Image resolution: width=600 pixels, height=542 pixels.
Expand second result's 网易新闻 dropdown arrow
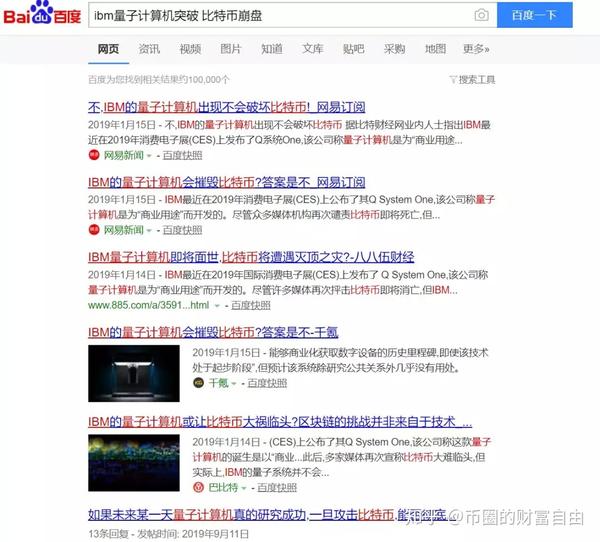(x=149, y=230)
